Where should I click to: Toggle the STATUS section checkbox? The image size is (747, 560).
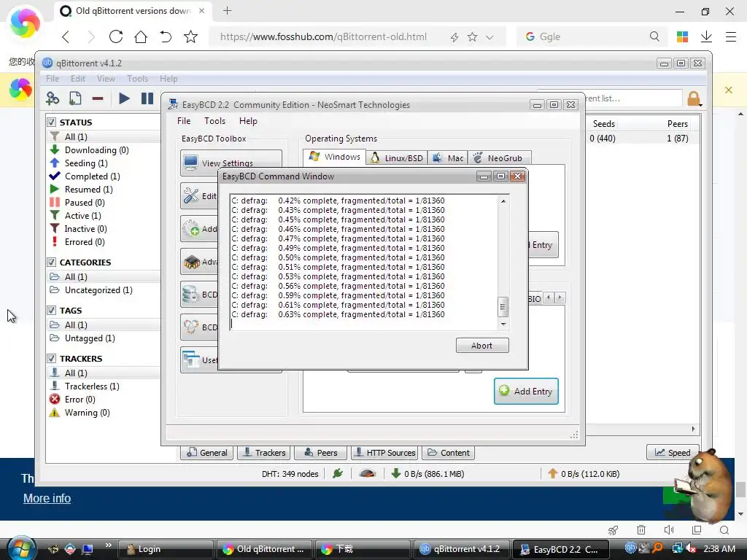tap(52, 122)
